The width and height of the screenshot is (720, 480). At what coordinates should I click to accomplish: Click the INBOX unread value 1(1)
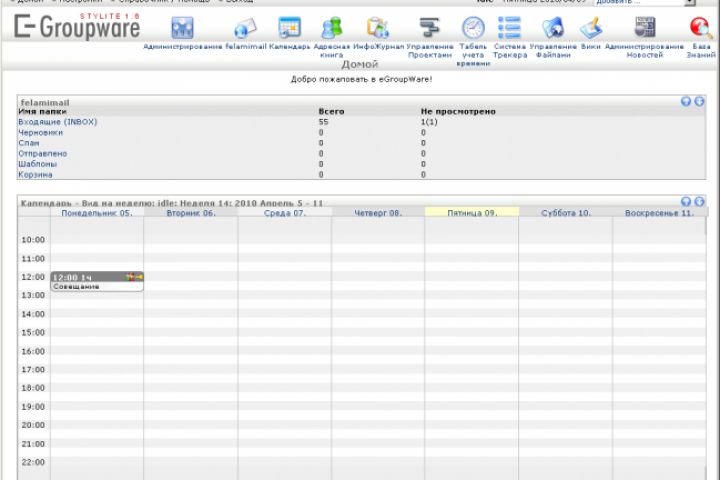tap(429, 122)
